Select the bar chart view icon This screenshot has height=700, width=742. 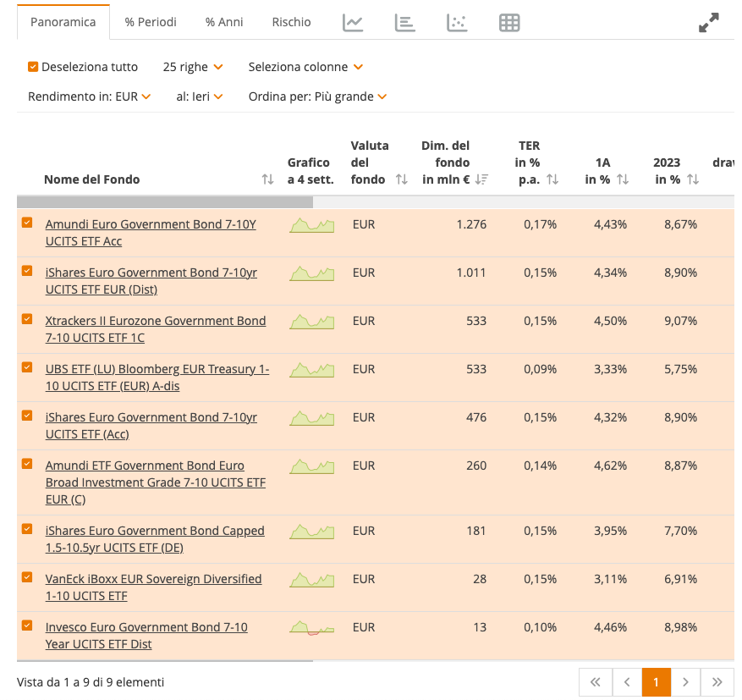tap(404, 23)
